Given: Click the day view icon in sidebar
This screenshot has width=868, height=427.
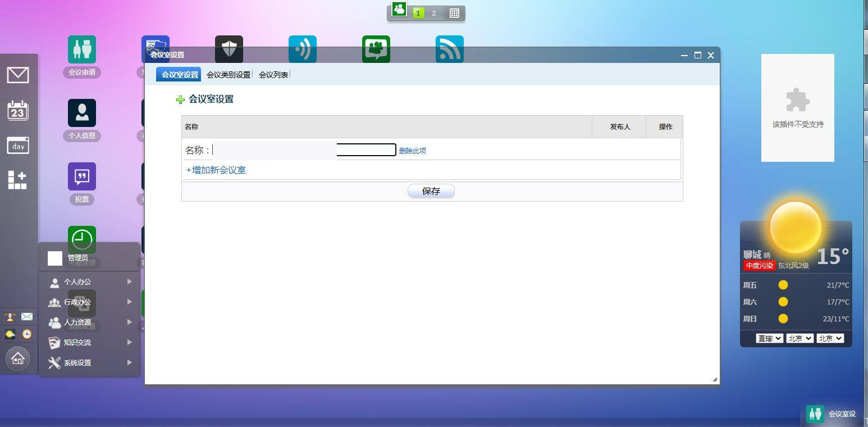Looking at the screenshot, I should (x=18, y=146).
